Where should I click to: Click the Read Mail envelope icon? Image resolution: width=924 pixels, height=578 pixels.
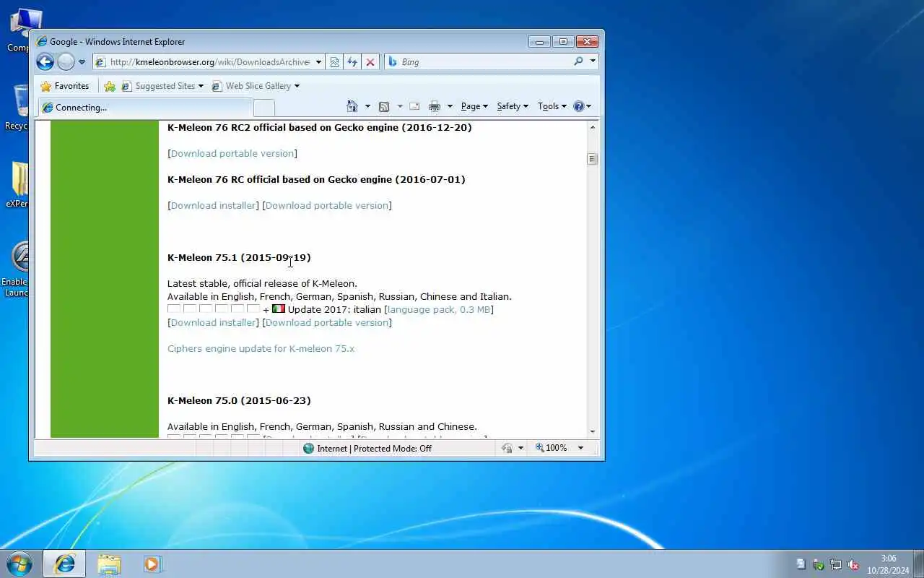click(x=414, y=106)
